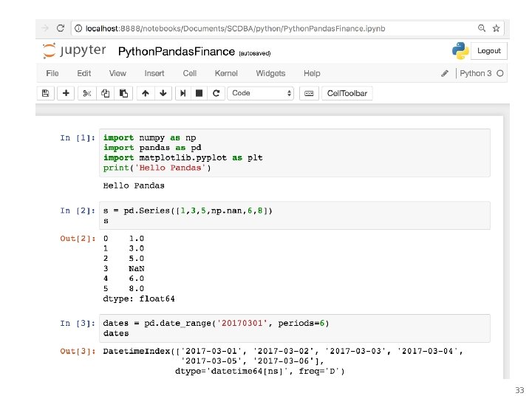Click the Python 3 kernel name
The width and height of the screenshot is (532, 399).
[476, 73]
